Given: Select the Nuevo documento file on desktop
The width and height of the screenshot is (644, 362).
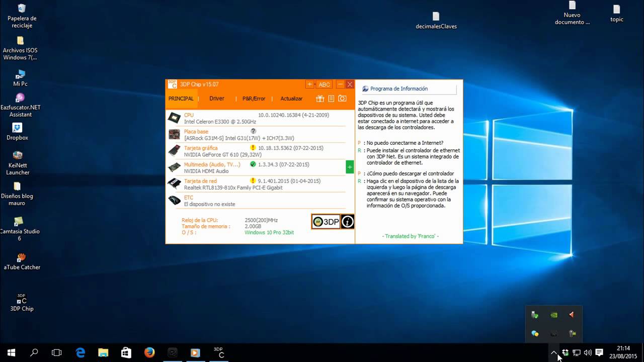Looking at the screenshot, I should point(572,13).
